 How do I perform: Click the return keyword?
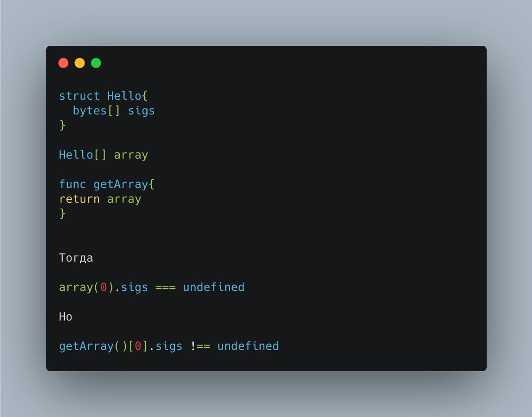[x=79, y=199]
